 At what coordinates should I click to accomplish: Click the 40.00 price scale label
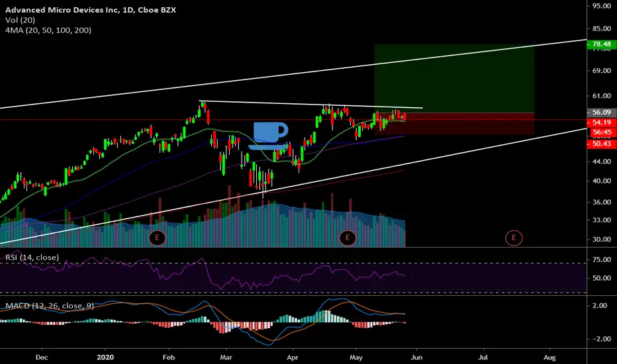tap(602, 181)
